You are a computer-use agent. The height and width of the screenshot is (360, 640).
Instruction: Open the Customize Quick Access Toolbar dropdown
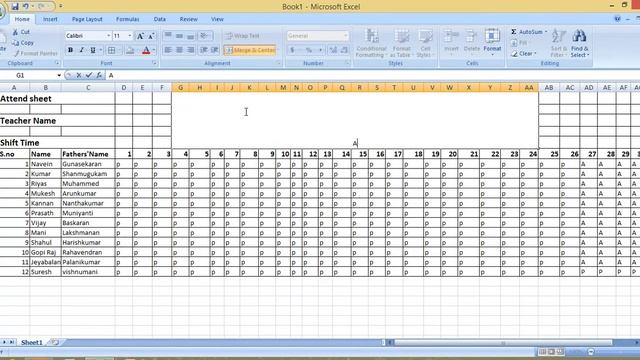point(61,6)
